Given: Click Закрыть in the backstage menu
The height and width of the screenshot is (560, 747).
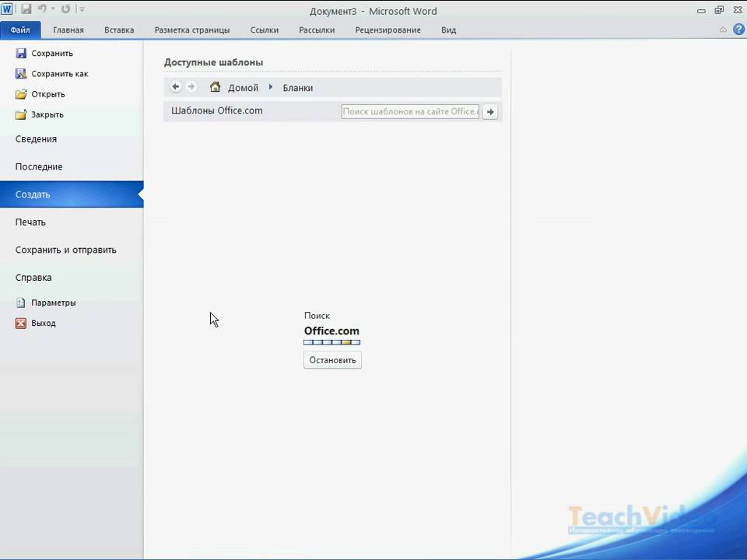Looking at the screenshot, I should [x=40, y=115].
